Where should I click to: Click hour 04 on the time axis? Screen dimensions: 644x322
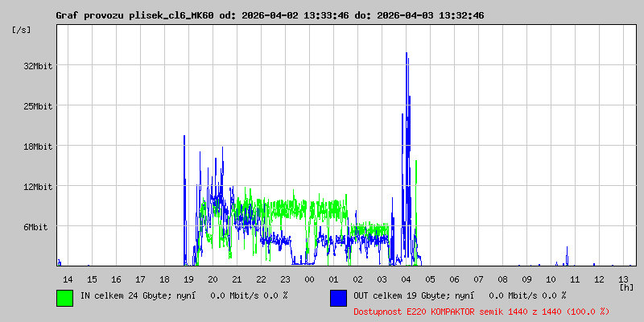(406, 279)
